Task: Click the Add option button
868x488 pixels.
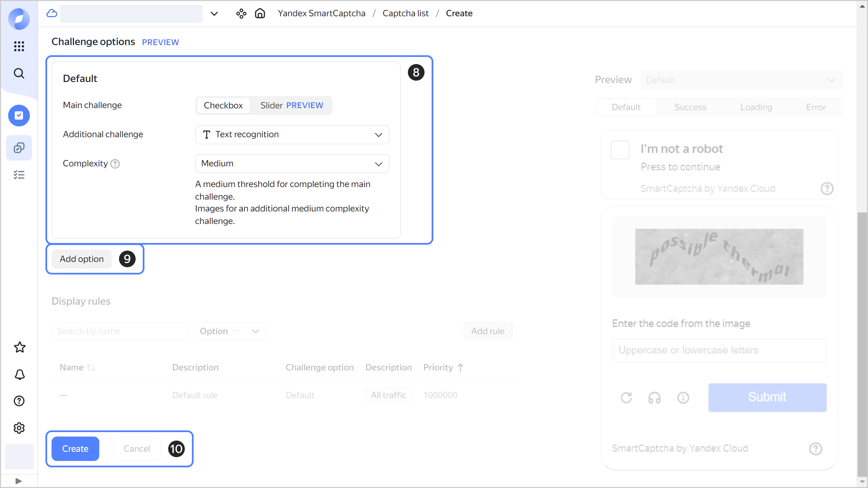Action: [82, 259]
